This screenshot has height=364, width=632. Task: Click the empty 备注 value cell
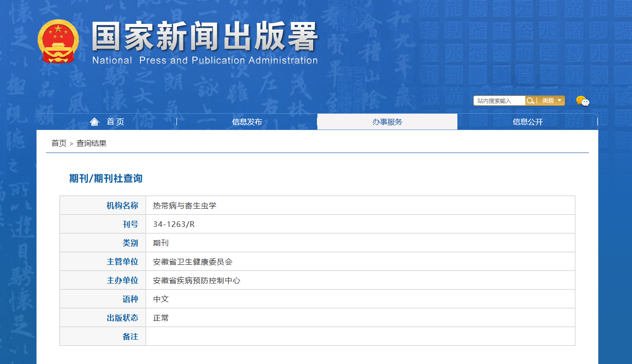coord(360,336)
